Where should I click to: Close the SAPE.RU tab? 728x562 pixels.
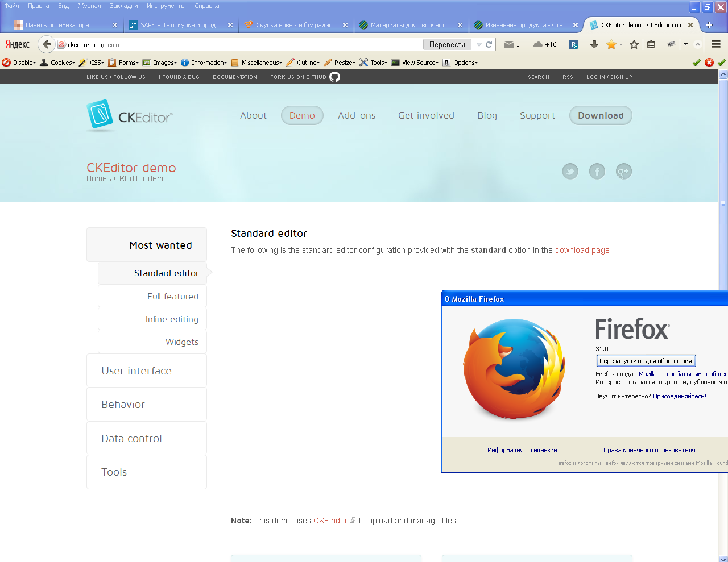[230, 25]
